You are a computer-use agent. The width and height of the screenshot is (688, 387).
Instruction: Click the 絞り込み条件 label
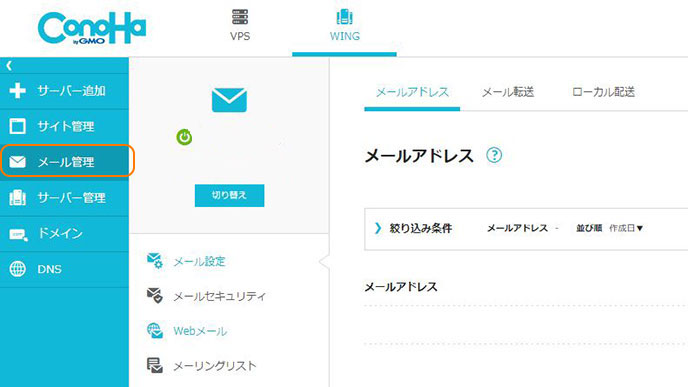(x=421, y=228)
